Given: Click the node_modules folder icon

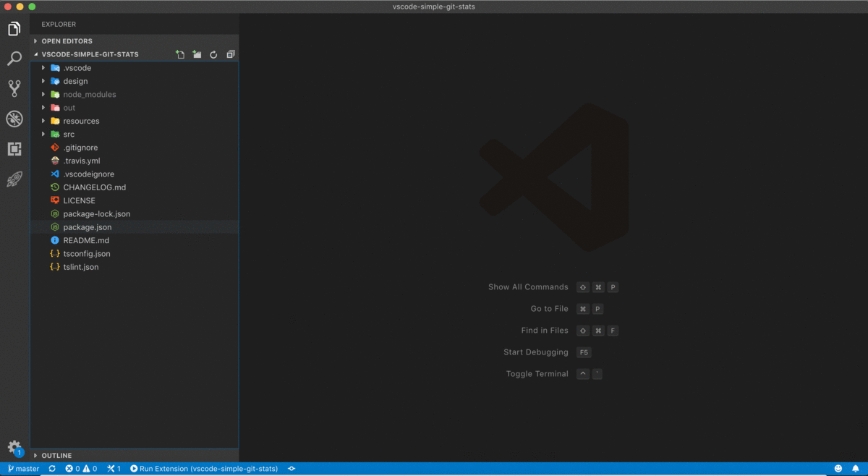Looking at the screenshot, I should point(55,95).
